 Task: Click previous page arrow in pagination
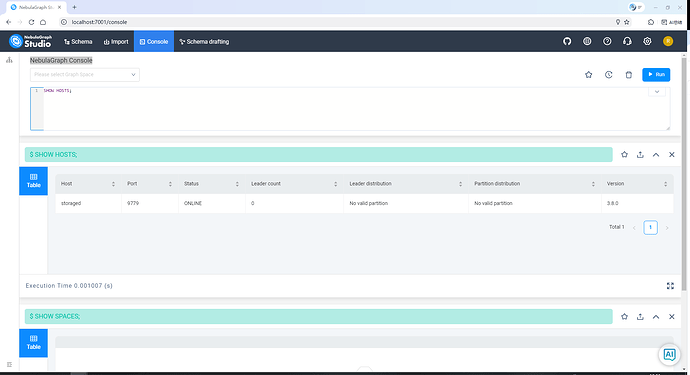pos(634,228)
